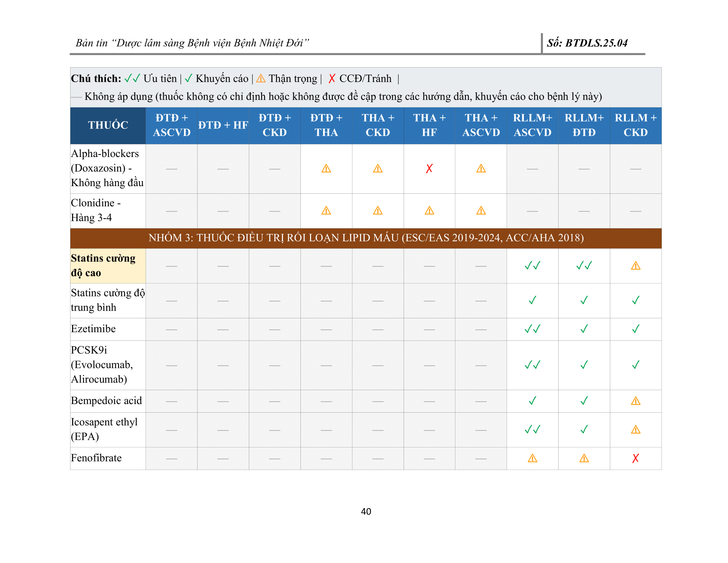Click the green double-check legend icon for Ưu tiên
This screenshot has width=728, height=563.
tap(132, 78)
